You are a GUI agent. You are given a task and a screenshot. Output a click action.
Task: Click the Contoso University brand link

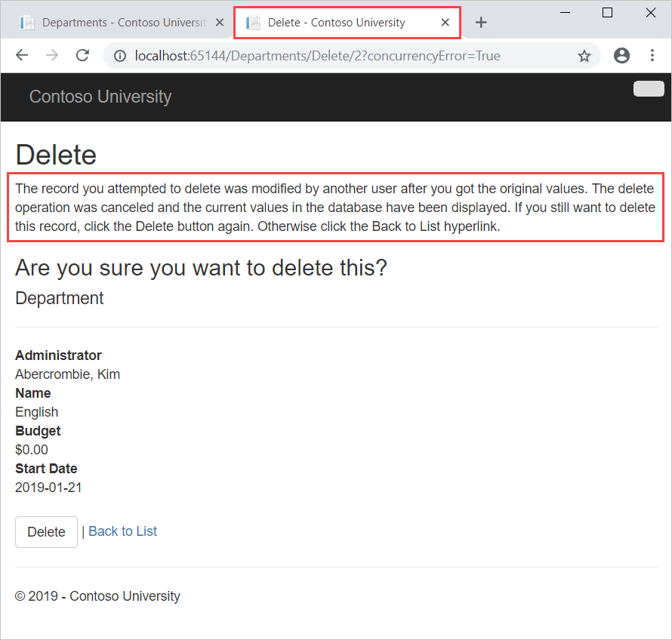100,97
